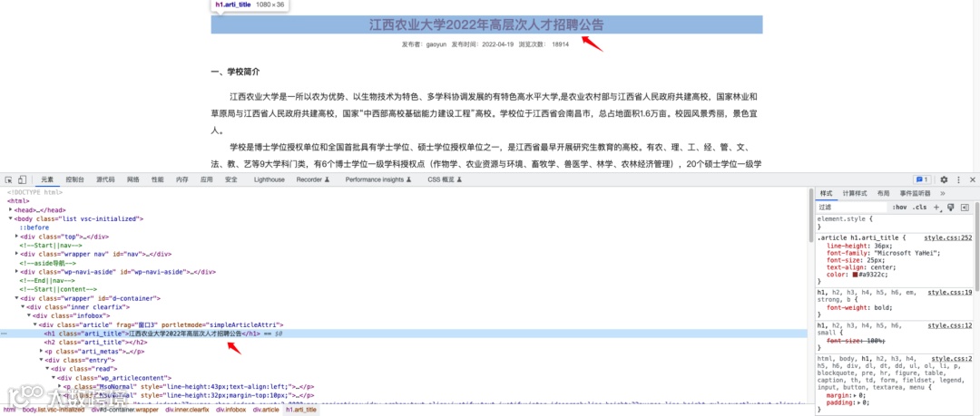Open the Recorder tab

[312, 179]
